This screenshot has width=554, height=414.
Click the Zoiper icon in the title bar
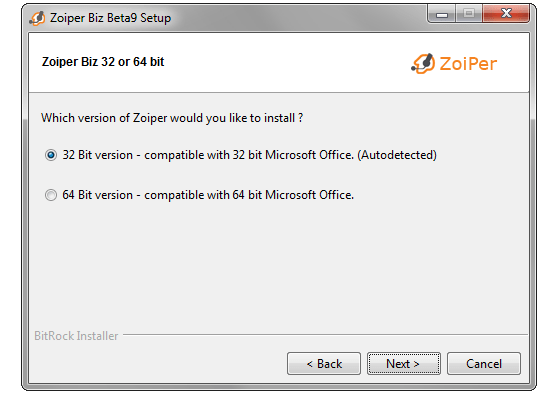coord(37,18)
